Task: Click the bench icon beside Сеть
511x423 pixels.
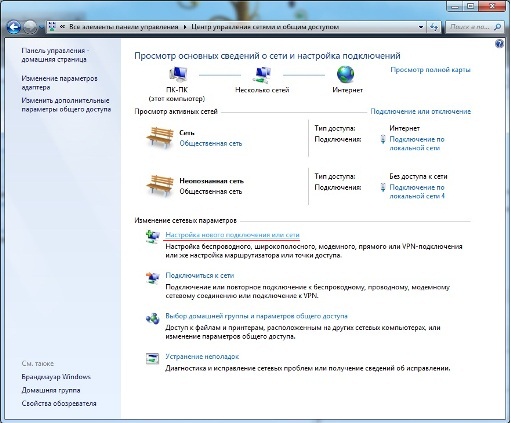Action: click(x=160, y=138)
